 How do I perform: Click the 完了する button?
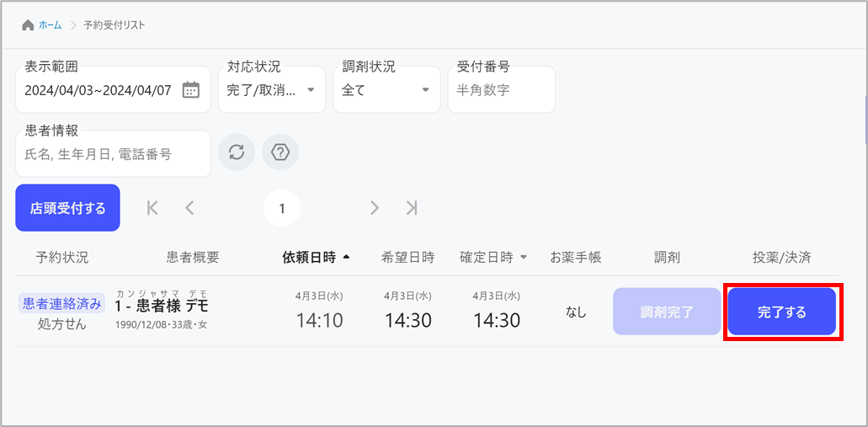tap(781, 312)
